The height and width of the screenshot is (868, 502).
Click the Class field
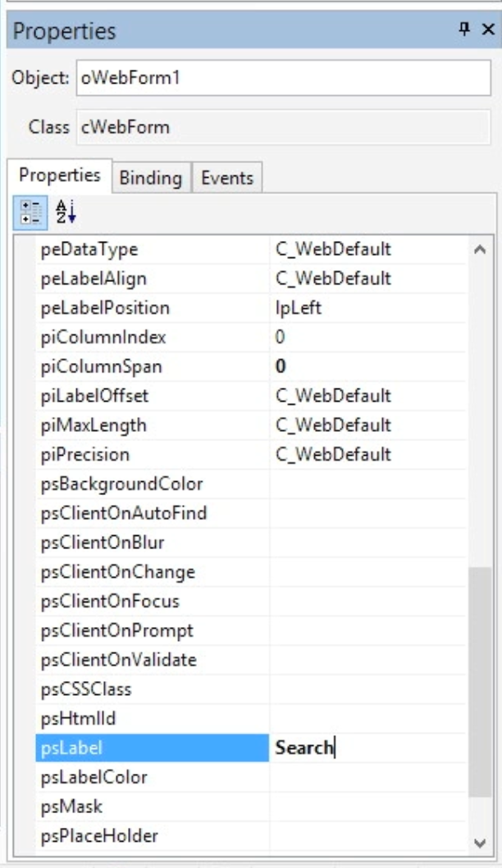pos(283,127)
